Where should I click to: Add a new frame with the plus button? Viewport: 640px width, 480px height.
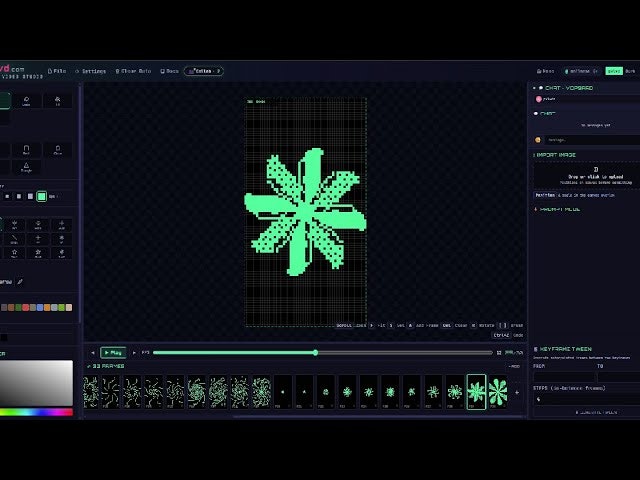(x=517, y=392)
